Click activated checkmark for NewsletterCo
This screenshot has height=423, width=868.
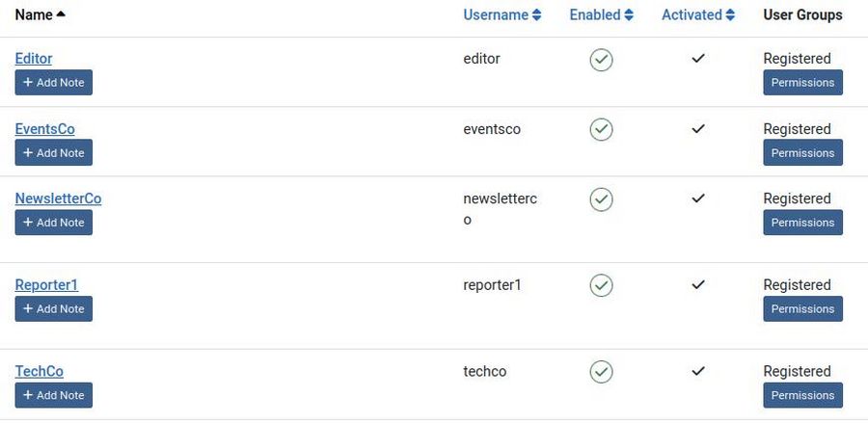tap(698, 198)
